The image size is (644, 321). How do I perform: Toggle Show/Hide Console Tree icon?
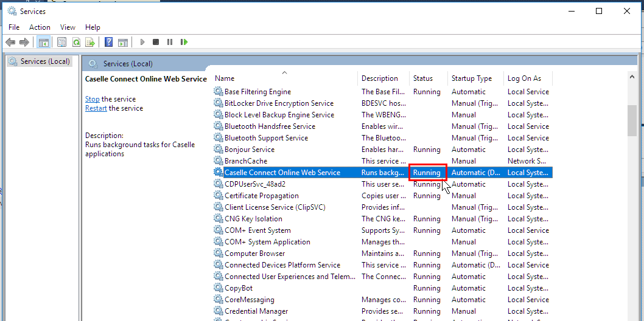44,42
